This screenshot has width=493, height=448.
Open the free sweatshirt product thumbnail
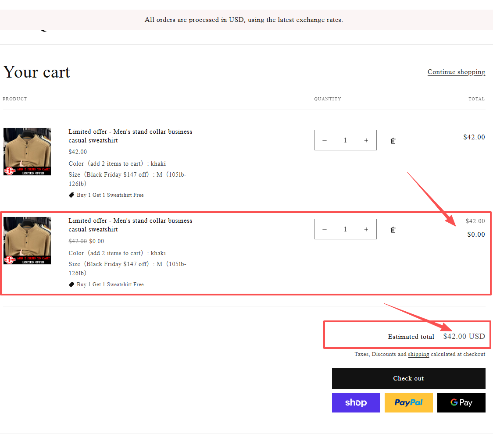[x=27, y=241]
